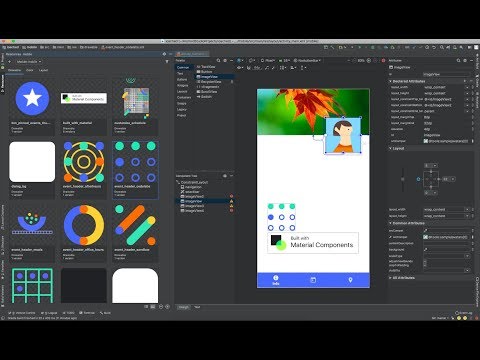This screenshot has height=360, width=480.
Task: Open the Attributes panel gear settings
Action: point(465,61)
